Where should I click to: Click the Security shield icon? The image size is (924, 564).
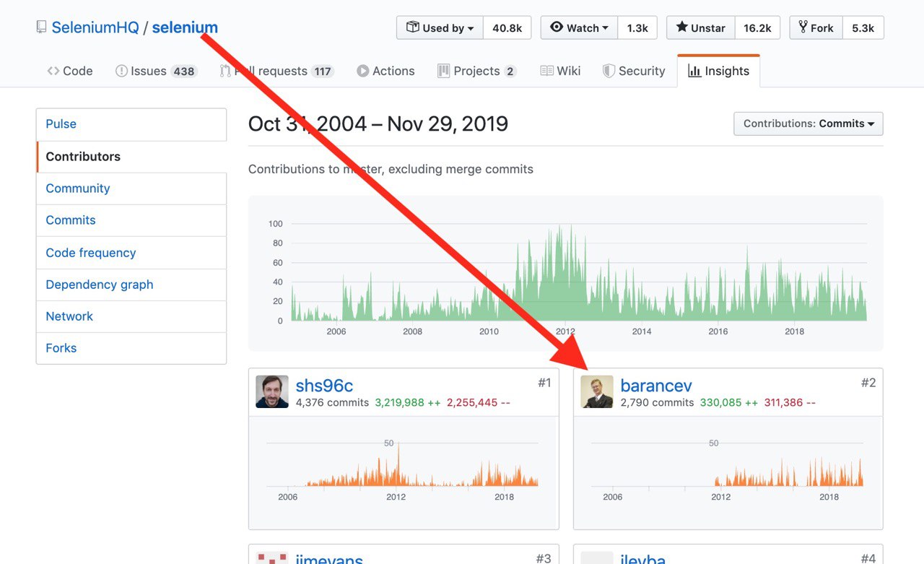pyautogui.click(x=609, y=71)
